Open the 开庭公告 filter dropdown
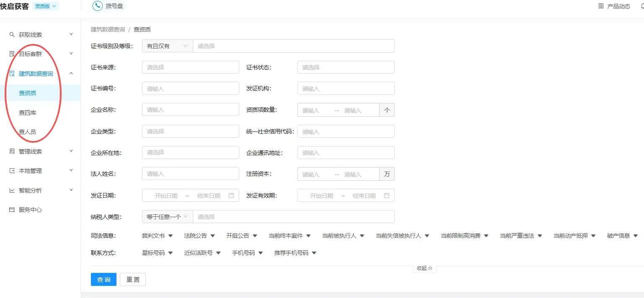Viewport: 644px width, 298px height. click(x=242, y=236)
